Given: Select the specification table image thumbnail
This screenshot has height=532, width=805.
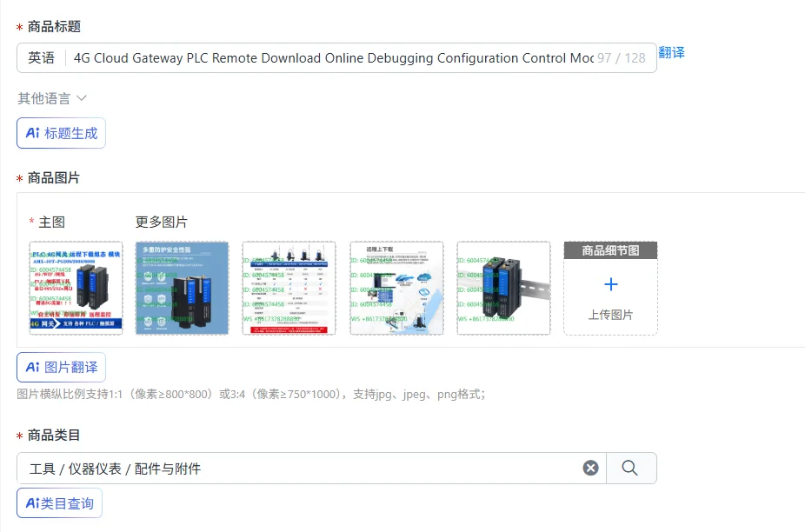Looking at the screenshot, I should (x=289, y=288).
